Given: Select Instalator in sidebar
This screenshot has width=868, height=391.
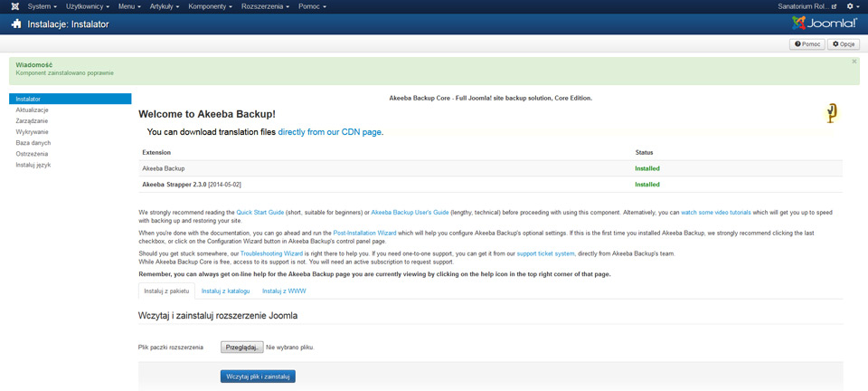Looking at the screenshot, I should pyautogui.click(x=71, y=99).
